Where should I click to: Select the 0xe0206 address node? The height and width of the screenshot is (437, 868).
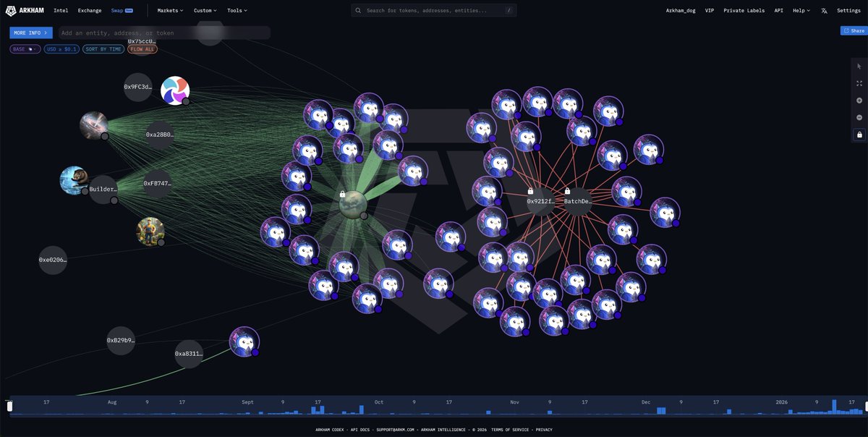click(53, 260)
